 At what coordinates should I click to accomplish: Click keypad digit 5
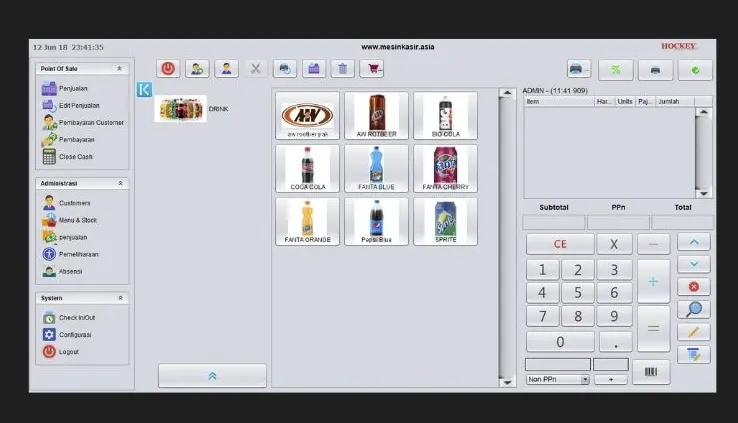pos(578,293)
